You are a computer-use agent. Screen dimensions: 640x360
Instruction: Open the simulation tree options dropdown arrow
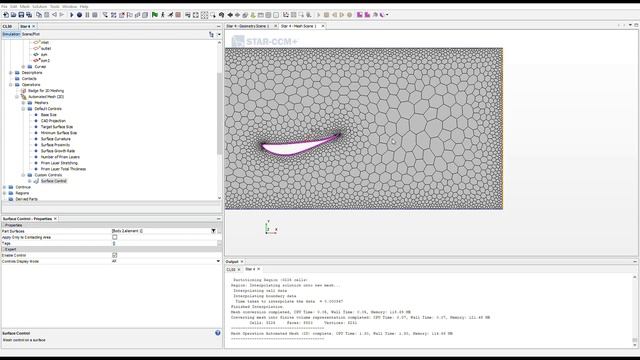[x=219, y=35]
